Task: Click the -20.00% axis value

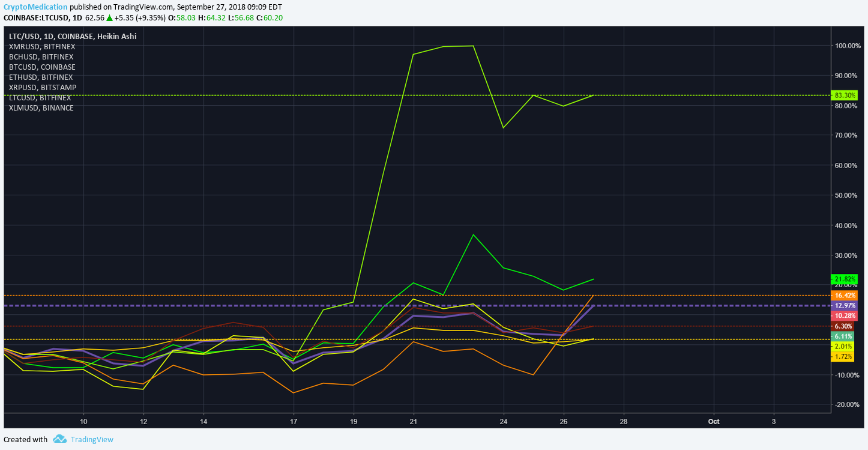Action: click(848, 404)
